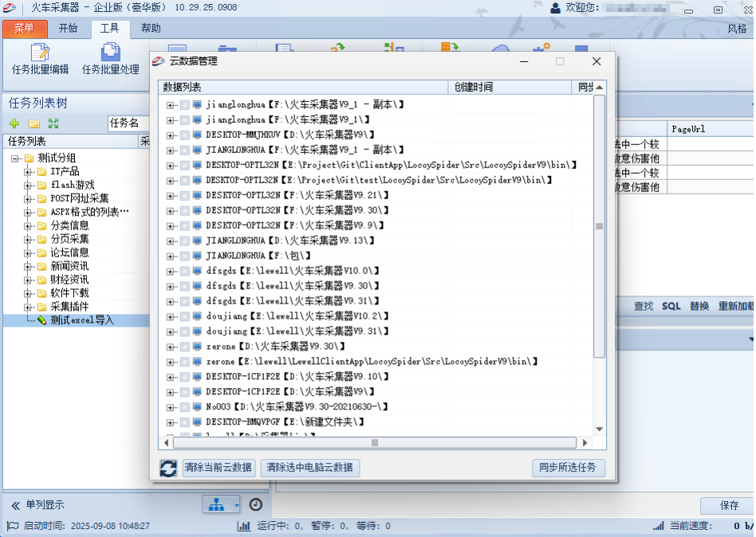Expand the dfsgds 火车采集器V10.0 node
Screen dimensions: 756x537
(170, 271)
